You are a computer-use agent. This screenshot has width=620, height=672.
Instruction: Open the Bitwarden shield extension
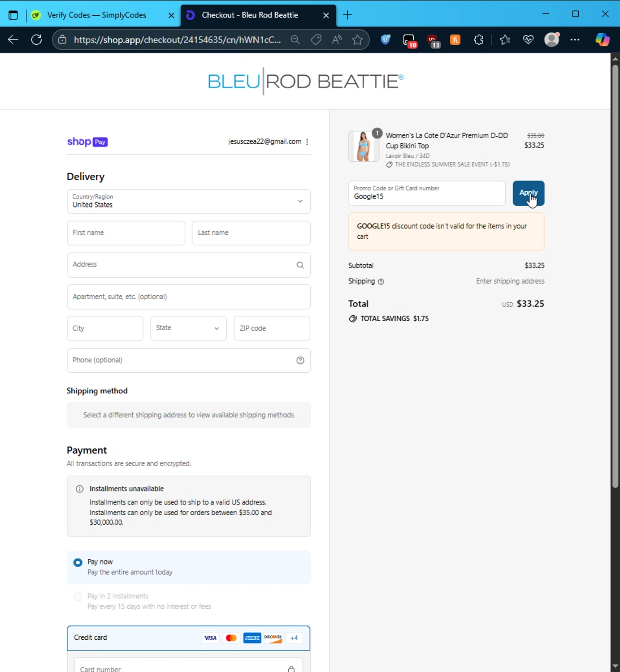coord(386,39)
